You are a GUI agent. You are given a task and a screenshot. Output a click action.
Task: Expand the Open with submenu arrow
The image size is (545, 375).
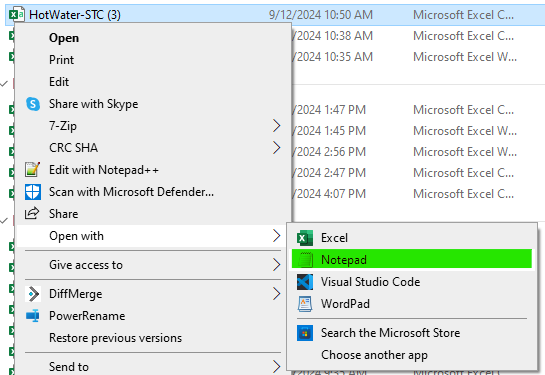[x=277, y=236]
